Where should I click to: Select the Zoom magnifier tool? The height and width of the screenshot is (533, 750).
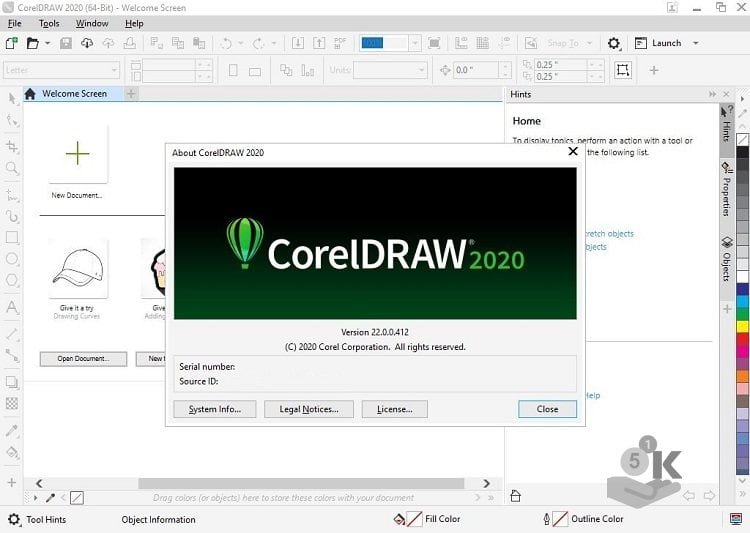point(12,168)
